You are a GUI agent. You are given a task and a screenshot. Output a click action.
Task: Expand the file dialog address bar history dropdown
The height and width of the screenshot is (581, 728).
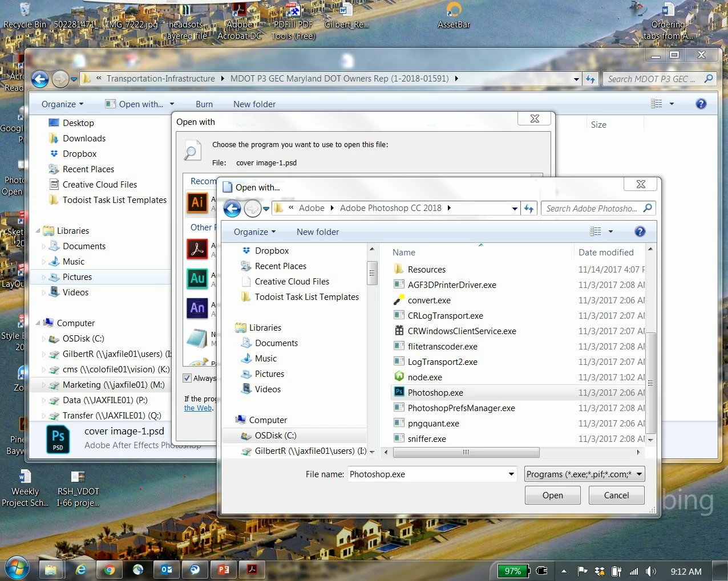click(x=515, y=209)
